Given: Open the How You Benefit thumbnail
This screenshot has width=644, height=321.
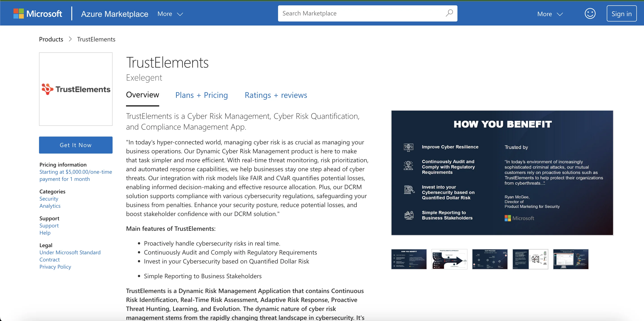Looking at the screenshot, I should [x=409, y=259].
